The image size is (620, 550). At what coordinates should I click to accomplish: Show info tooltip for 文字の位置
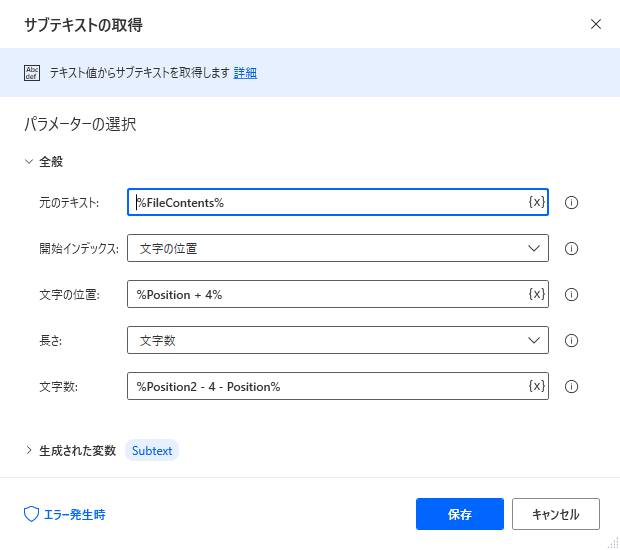[571, 294]
